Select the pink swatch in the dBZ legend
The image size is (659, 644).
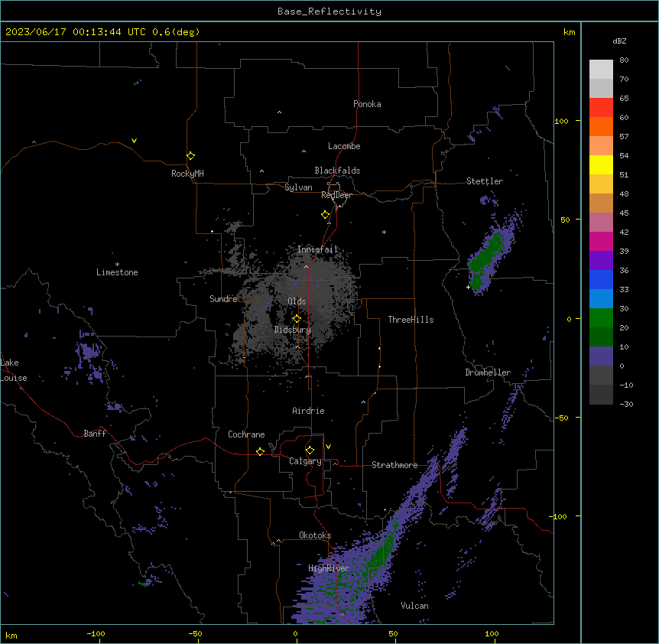(x=601, y=223)
